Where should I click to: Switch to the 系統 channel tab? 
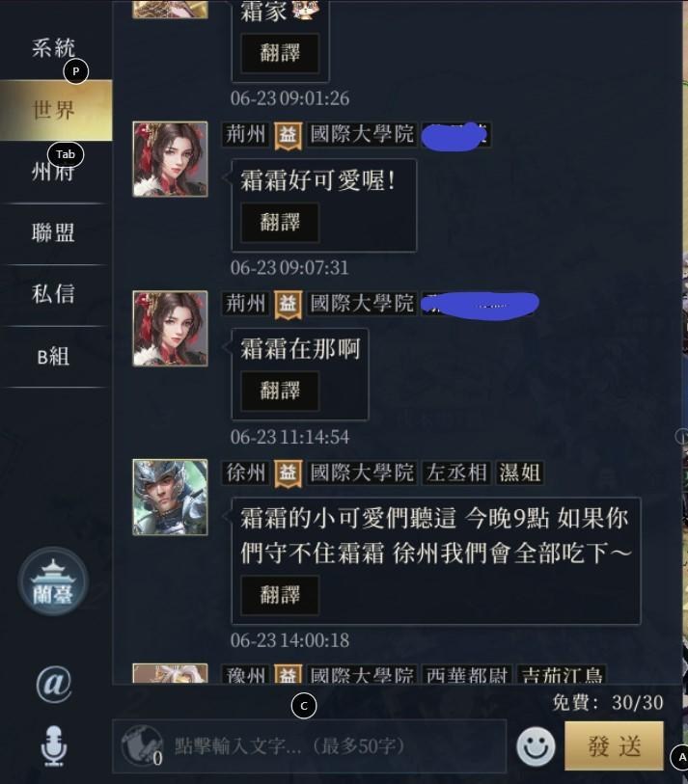coord(54,48)
